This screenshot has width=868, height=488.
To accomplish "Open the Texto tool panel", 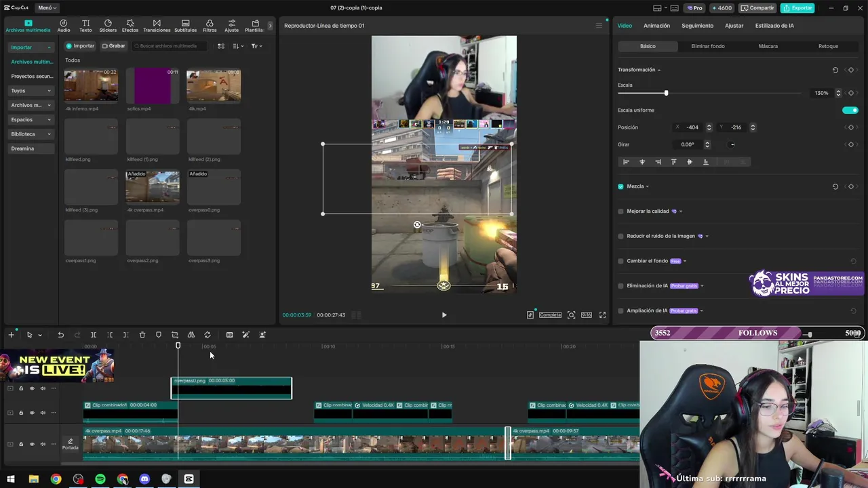I will (85, 26).
